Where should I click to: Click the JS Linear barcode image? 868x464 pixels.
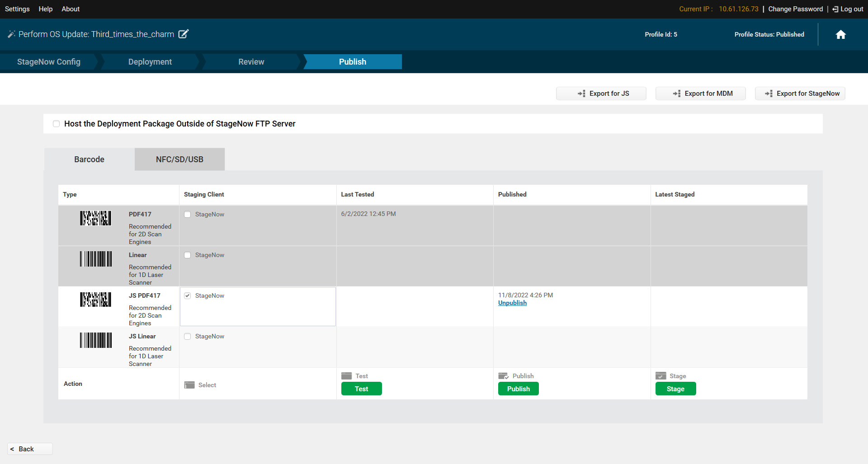point(96,340)
